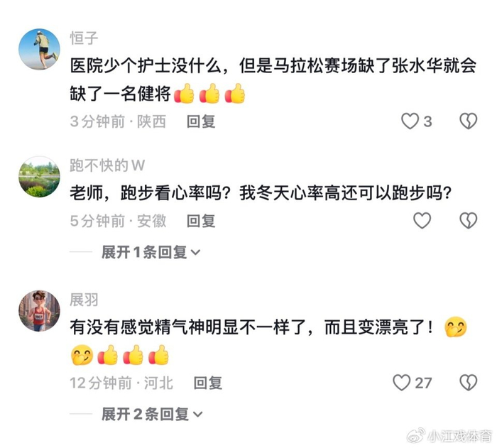Screen dimensions: 497x448
Task: Like 恒子's comment with heart icon
Action: tap(410, 121)
